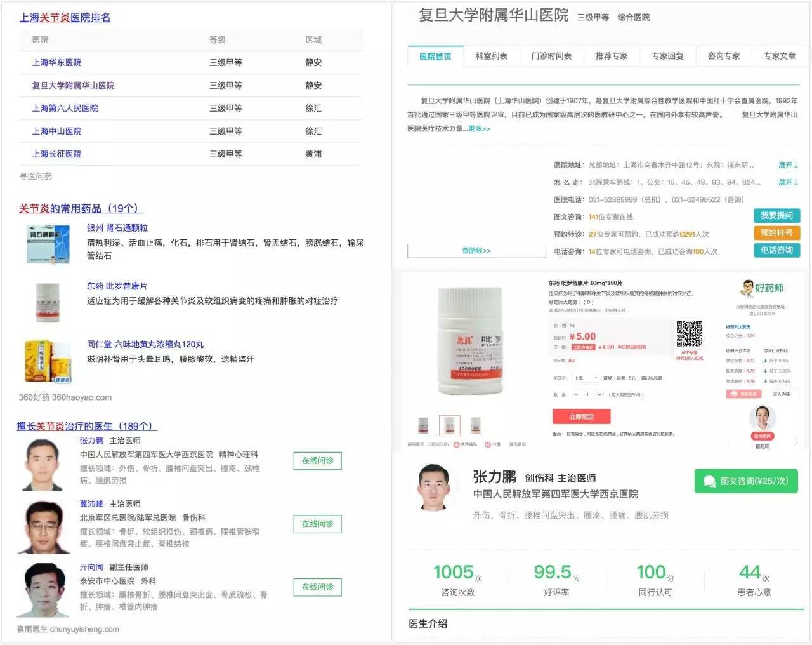Click the large 吡罗昔康片 bottle photo
812x645 pixels.
[470, 341]
